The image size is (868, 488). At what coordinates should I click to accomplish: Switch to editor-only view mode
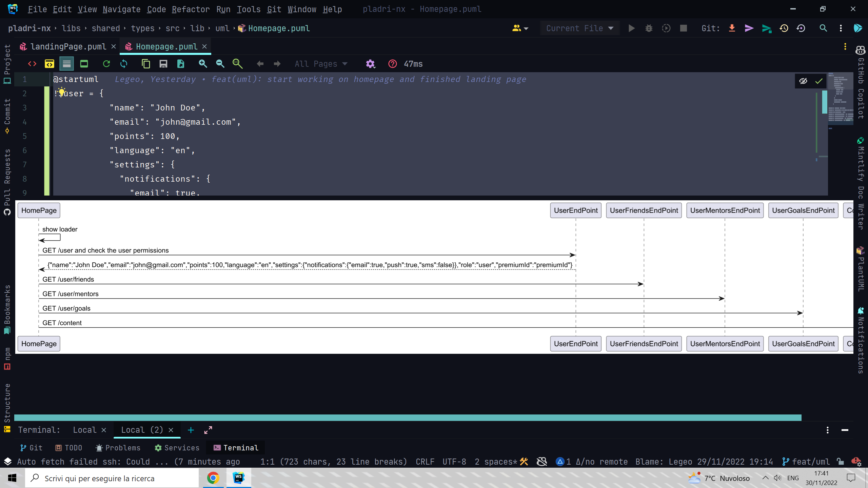coord(32,64)
